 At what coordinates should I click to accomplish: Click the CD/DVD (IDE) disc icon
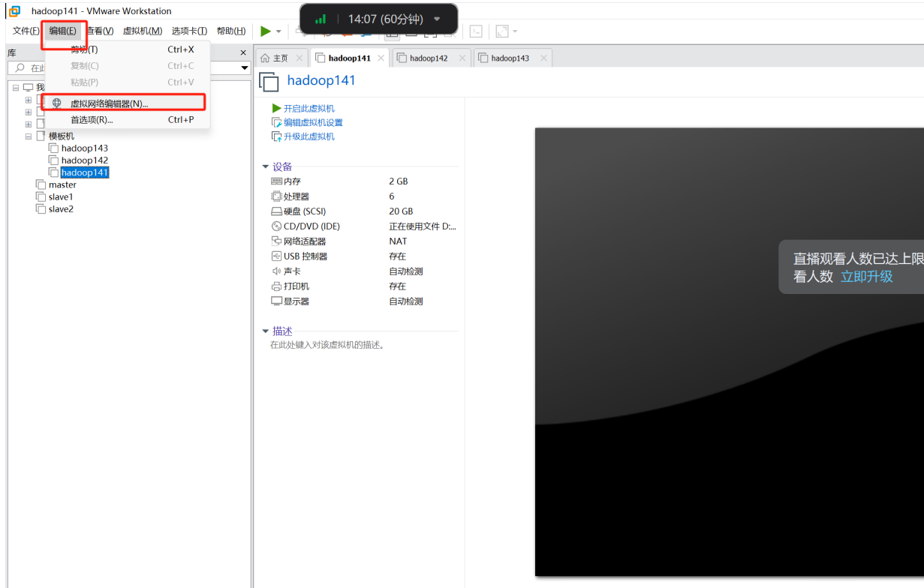[x=276, y=226]
